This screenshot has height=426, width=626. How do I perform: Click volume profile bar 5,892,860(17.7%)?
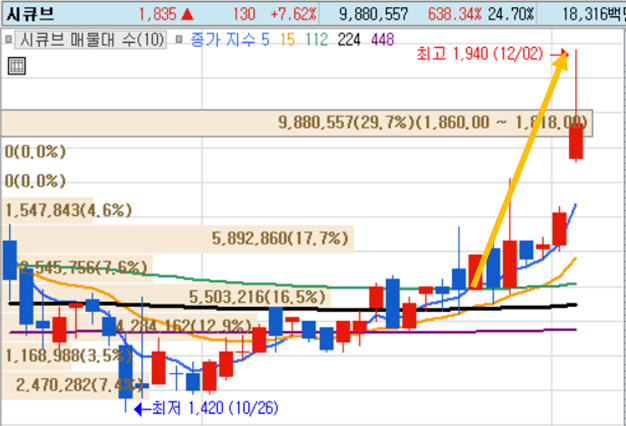pos(178,239)
